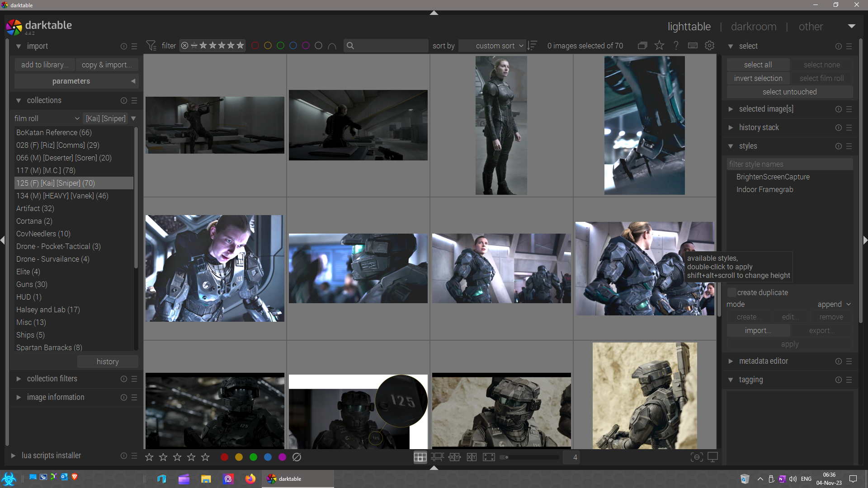Viewport: 868px width, 488px height.
Task: Apply the blue color label swatch
Action: [x=268, y=457]
